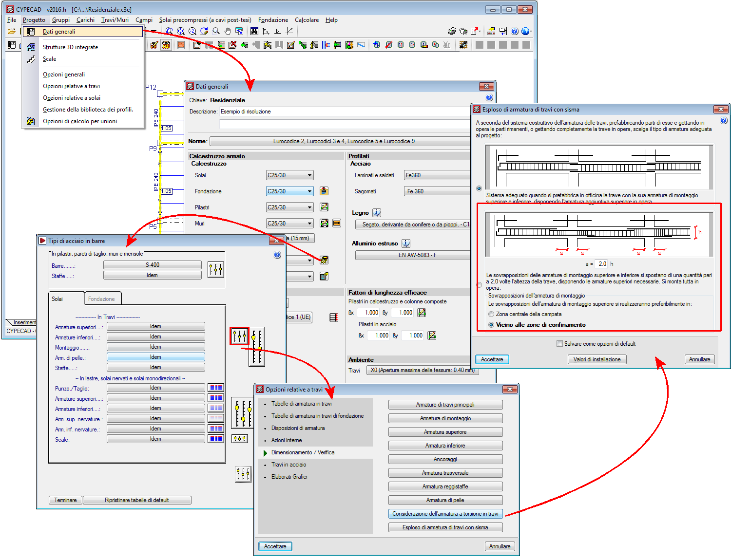Click Descrizione field Esempio di risoluzione
Screen dimensions: 731x560
(345, 112)
